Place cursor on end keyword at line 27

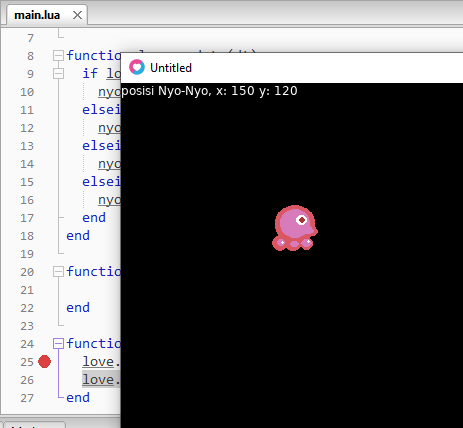[x=78, y=398]
